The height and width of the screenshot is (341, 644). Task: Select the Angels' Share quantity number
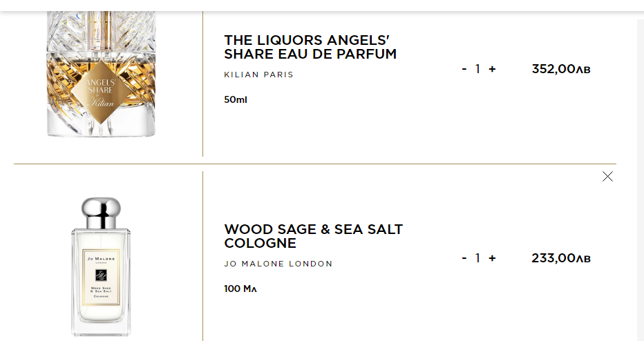[x=477, y=69]
